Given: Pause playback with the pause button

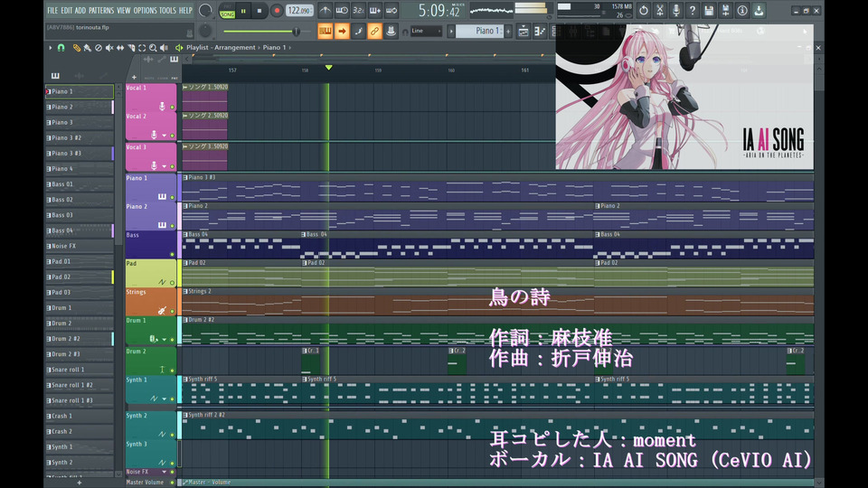Looking at the screenshot, I should click(243, 11).
